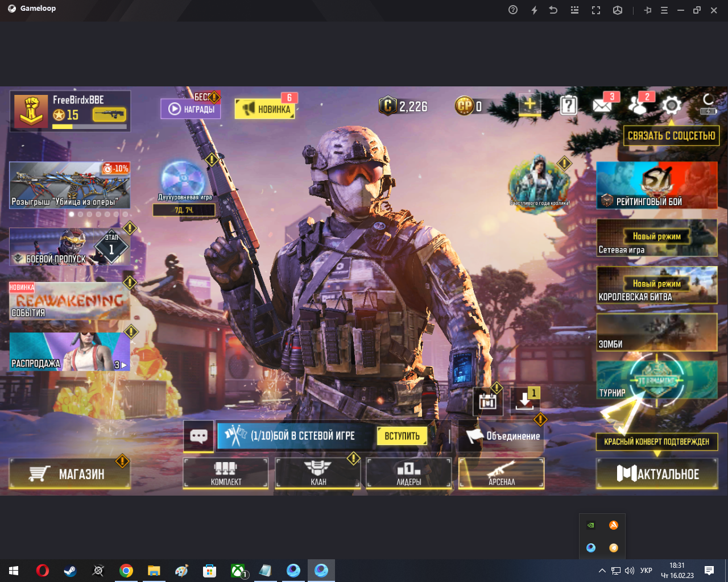Screen dimensions: 728x582
Task: Click the yellow ВСТУПИТЬ button
Action: tap(402, 436)
